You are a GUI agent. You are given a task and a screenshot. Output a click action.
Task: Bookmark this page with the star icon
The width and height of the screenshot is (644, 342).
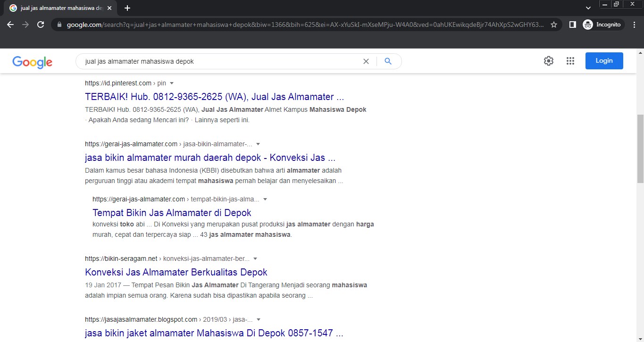pyautogui.click(x=554, y=25)
